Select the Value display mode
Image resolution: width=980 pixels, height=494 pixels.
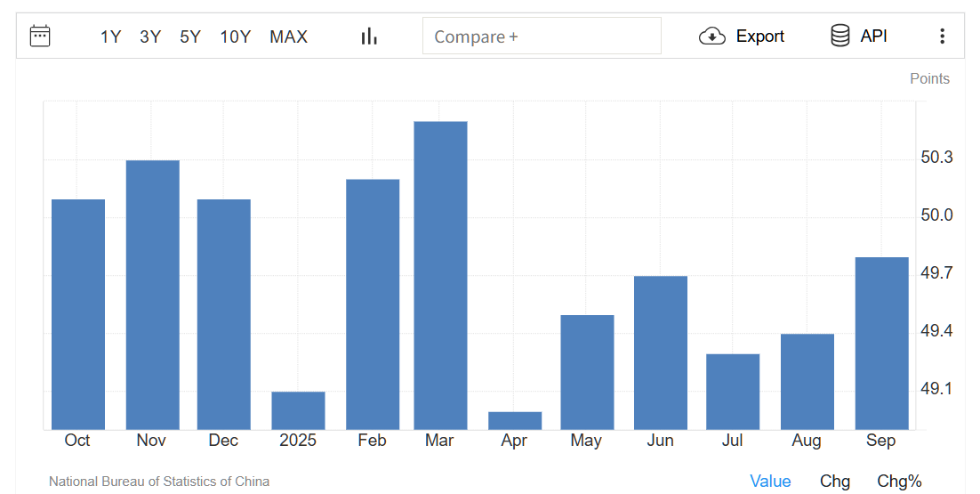pyautogui.click(x=770, y=482)
